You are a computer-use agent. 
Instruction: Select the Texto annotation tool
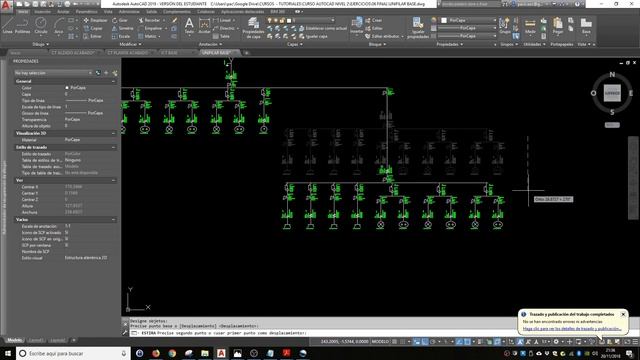point(189,26)
